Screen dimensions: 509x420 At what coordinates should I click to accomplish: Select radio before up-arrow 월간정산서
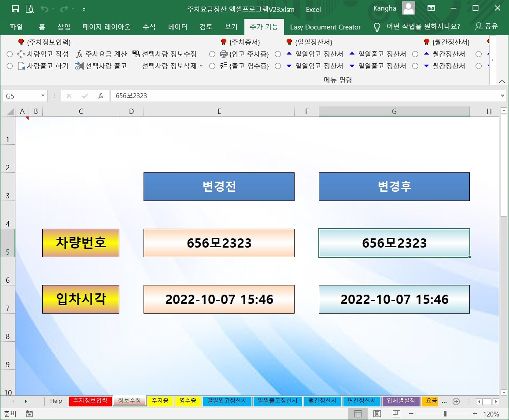[415, 54]
